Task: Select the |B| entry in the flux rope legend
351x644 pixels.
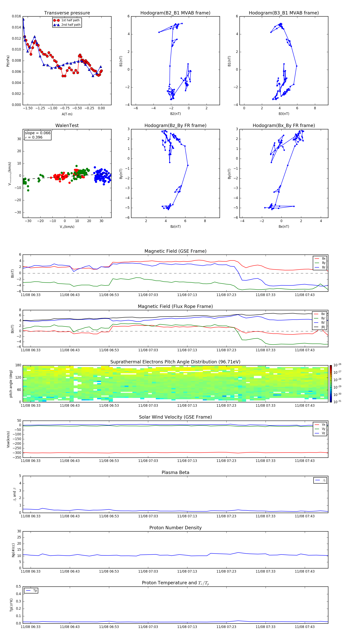Action: (320, 327)
